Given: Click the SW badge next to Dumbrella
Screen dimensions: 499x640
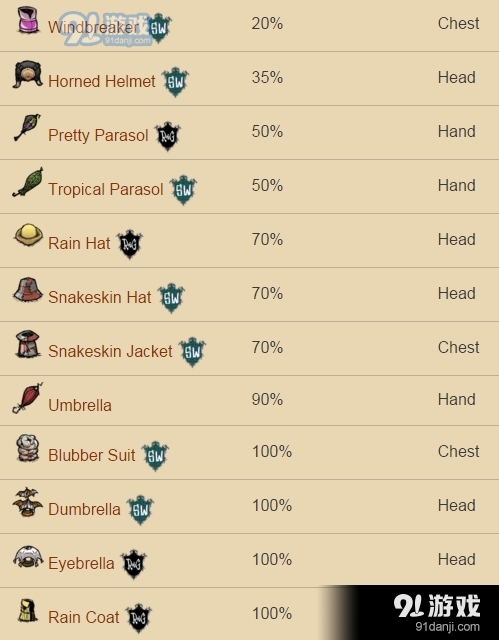Looking at the screenshot, I should click(x=140, y=510).
